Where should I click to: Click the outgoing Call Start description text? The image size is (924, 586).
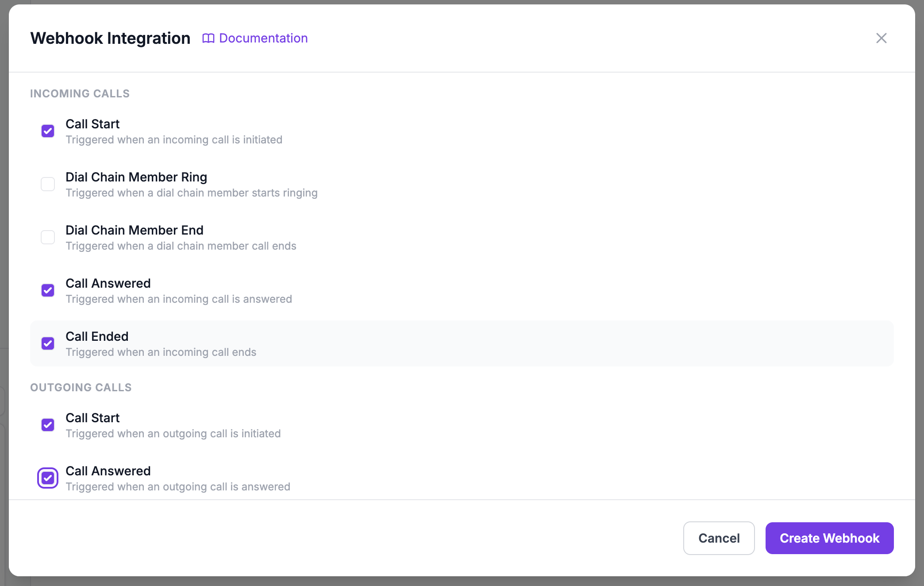point(173,434)
